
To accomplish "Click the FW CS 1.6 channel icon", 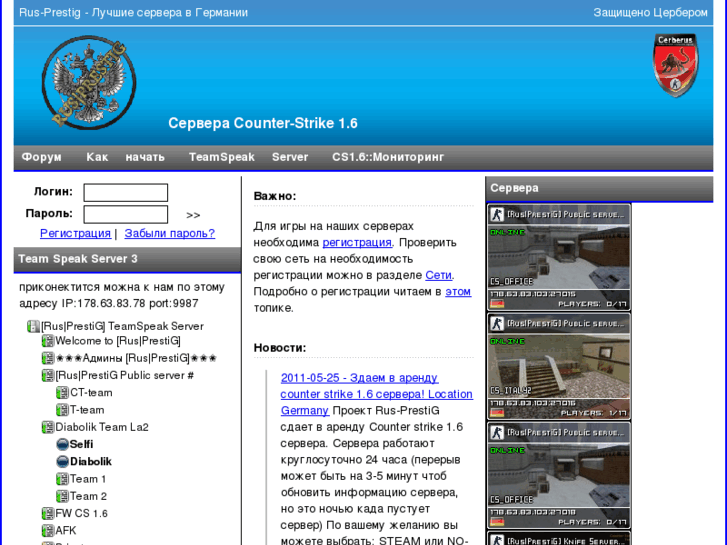I will (48, 513).
